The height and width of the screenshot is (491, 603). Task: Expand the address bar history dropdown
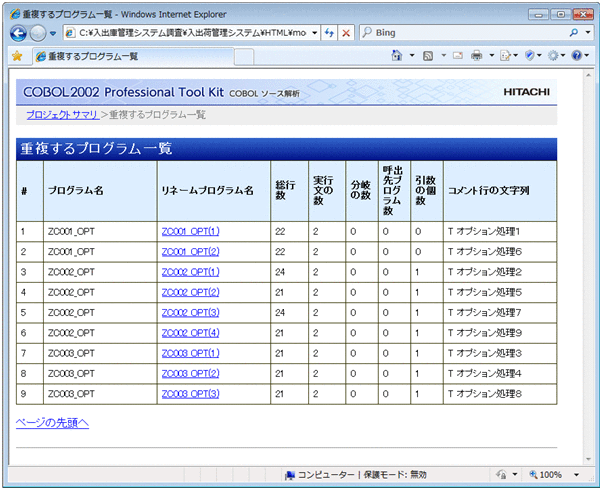pyautogui.click(x=315, y=33)
